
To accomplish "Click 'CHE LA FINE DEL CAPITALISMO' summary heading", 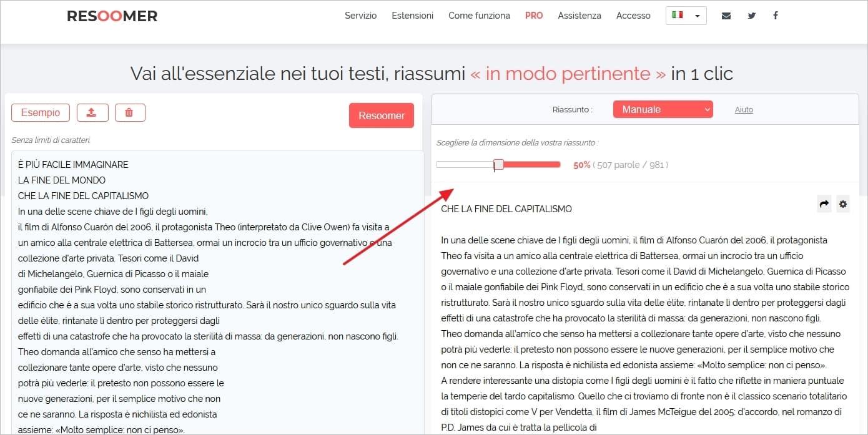I will (506, 209).
